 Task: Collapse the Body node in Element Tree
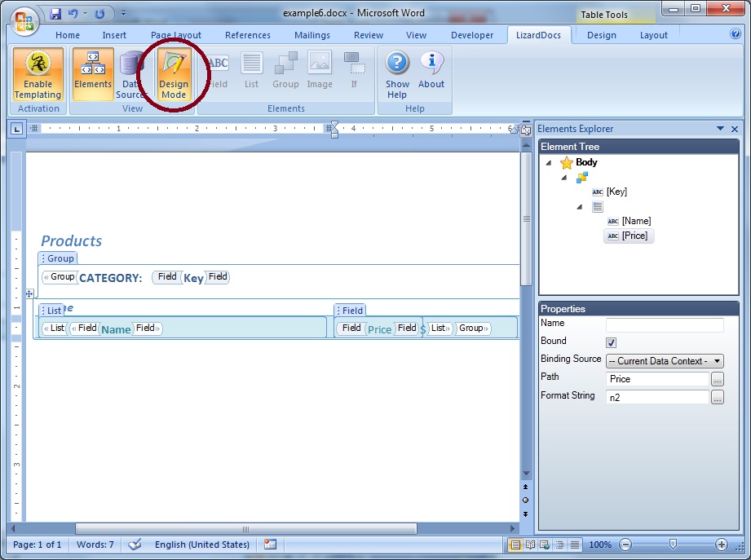[549, 163]
